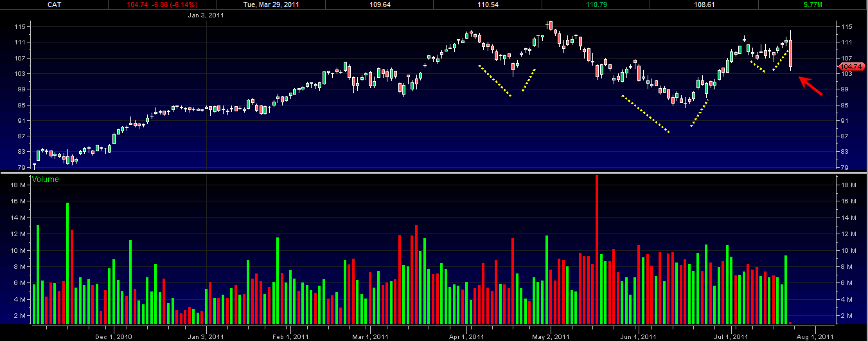Image resolution: width=868 pixels, height=341 pixels.
Task: Click 'Mar 1, 2011' on the date axis
Action: [x=371, y=336]
